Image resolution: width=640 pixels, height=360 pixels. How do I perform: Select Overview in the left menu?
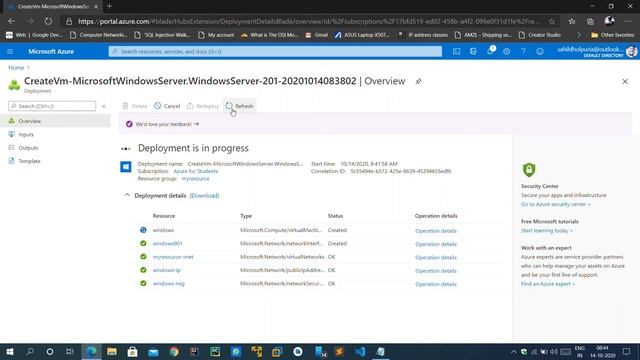(55, 121)
